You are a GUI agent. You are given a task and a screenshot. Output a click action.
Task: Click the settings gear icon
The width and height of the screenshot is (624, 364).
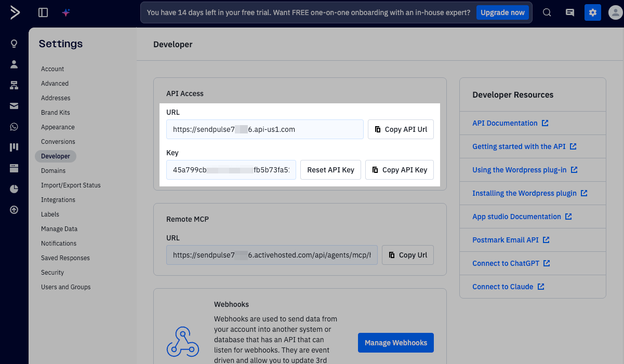click(x=592, y=12)
